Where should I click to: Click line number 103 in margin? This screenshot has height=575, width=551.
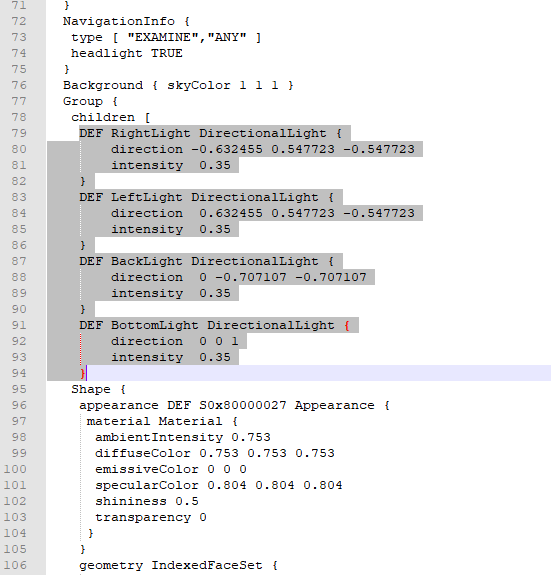[15, 517]
